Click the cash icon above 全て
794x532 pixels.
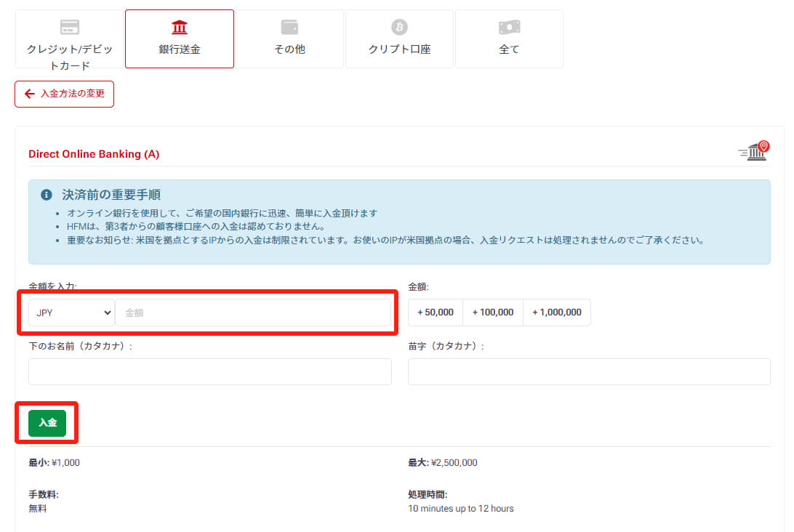(509, 28)
